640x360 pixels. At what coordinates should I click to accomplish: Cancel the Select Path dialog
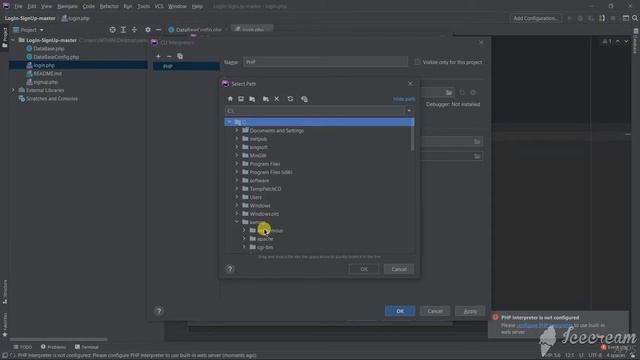point(399,269)
